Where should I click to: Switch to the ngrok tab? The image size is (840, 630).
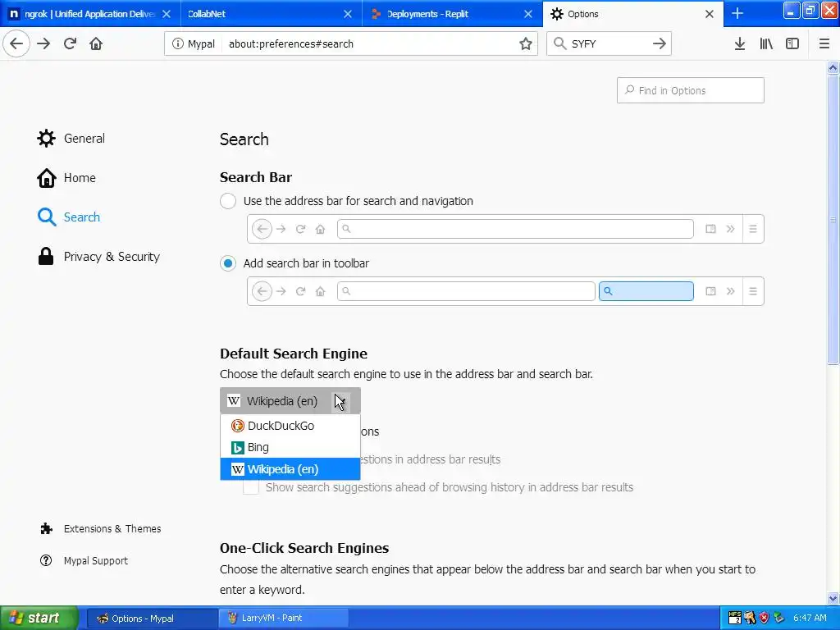(x=90, y=14)
